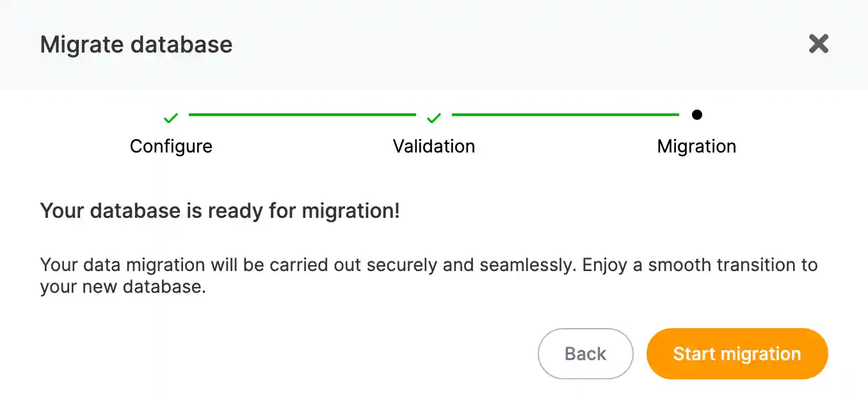Image resolution: width=868 pixels, height=396 pixels.
Task: Click the Migrate database title
Action: [136, 44]
